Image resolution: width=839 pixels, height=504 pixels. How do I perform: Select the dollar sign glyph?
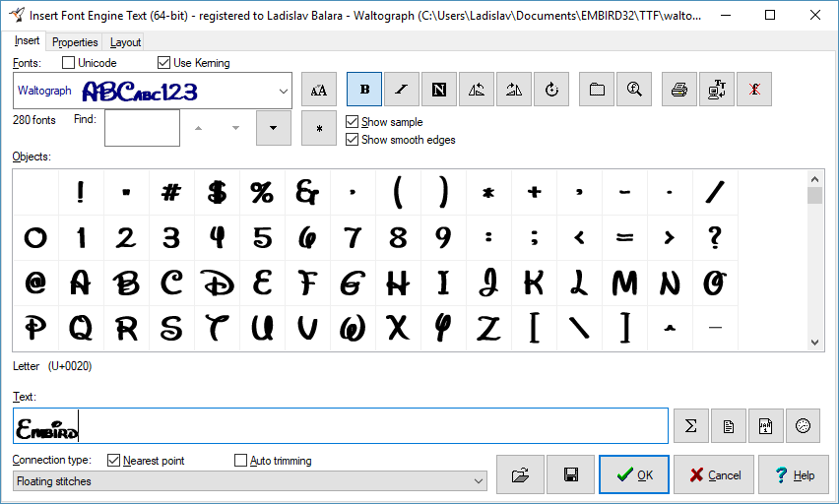(217, 192)
